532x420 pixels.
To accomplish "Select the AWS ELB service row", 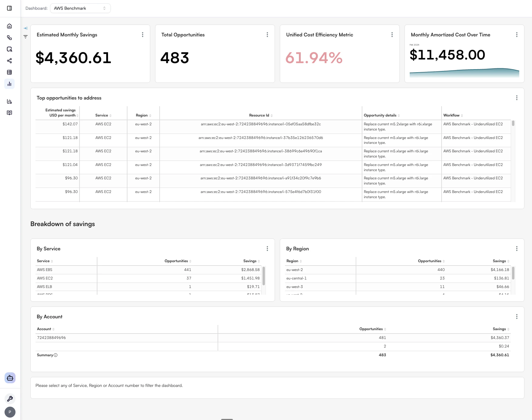I will (148, 287).
